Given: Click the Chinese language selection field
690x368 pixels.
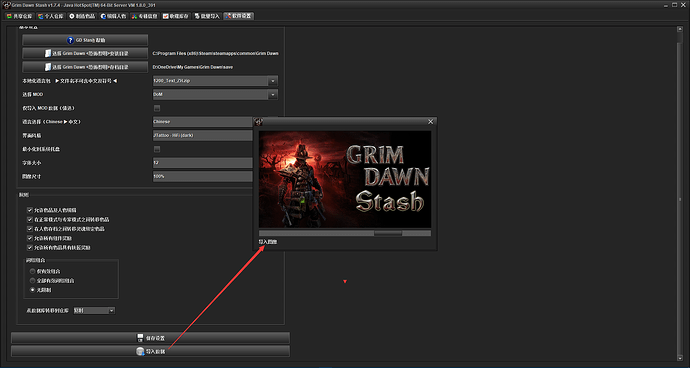Looking at the screenshot, I should [x=202, y=121].
